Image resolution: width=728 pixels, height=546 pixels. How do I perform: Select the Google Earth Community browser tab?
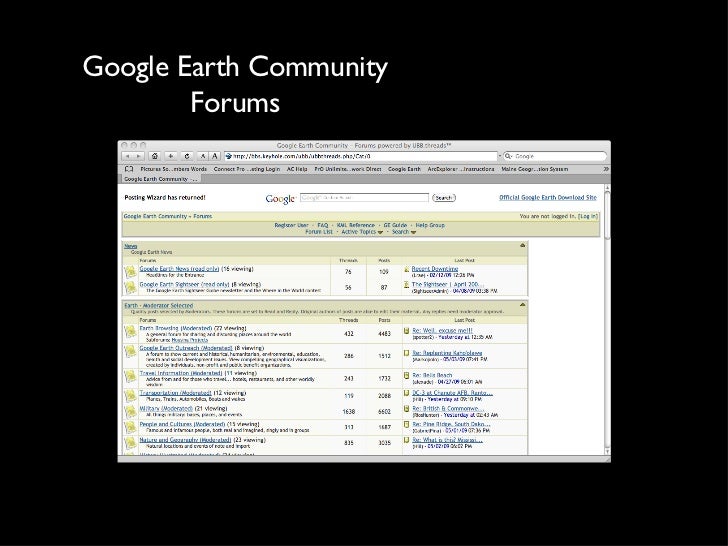point(161,179)
